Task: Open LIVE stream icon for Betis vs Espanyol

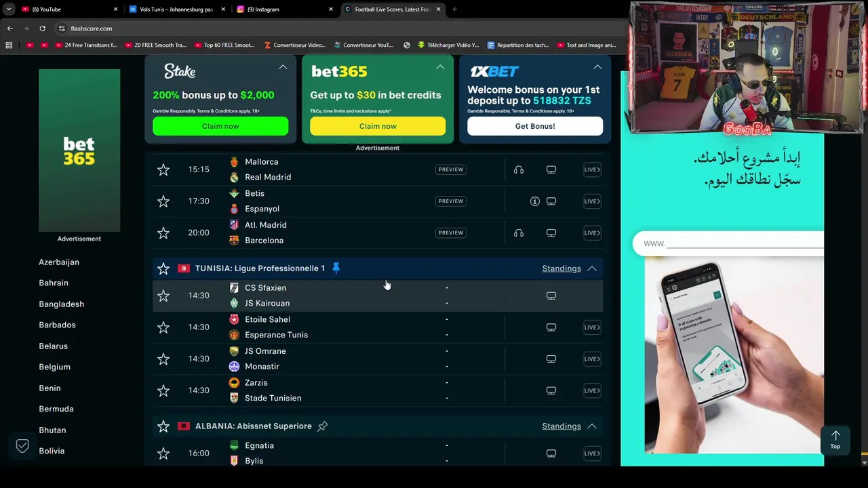Action: pos(592,201)
